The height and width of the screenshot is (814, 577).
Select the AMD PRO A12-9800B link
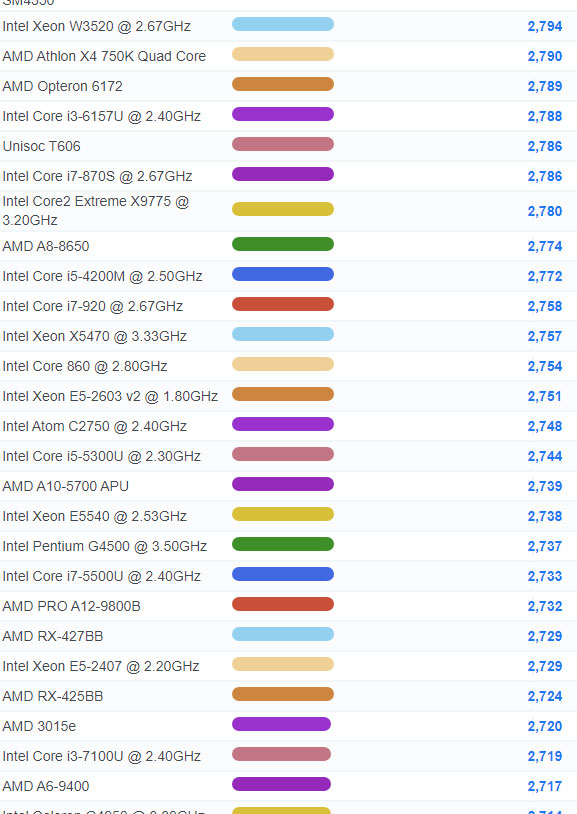point(71,607)
